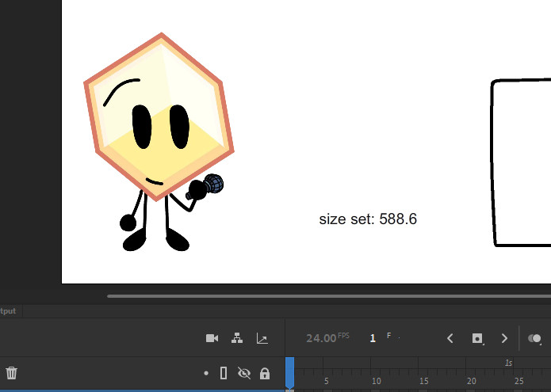Go to previous keyframe arrow

pos(450,338)
